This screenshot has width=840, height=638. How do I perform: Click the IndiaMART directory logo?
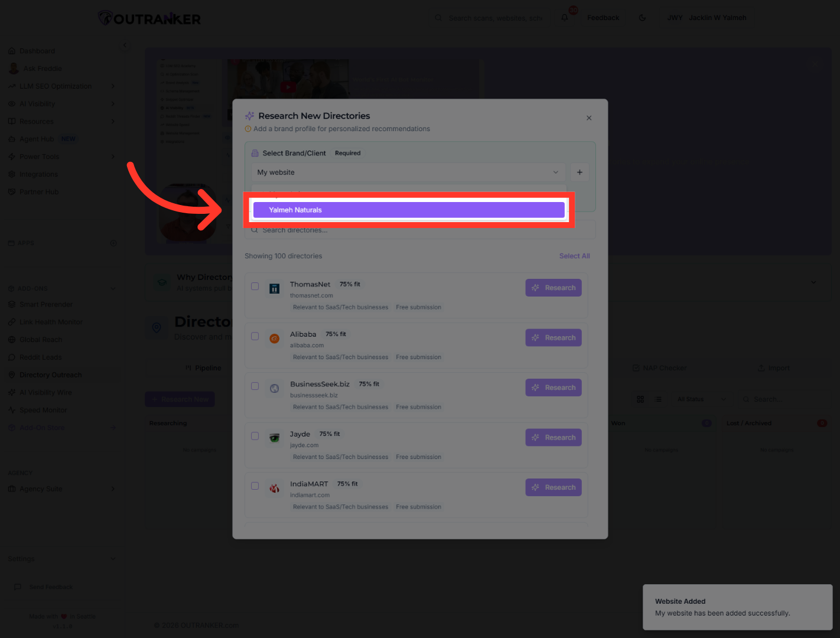(x=275, y=489)
